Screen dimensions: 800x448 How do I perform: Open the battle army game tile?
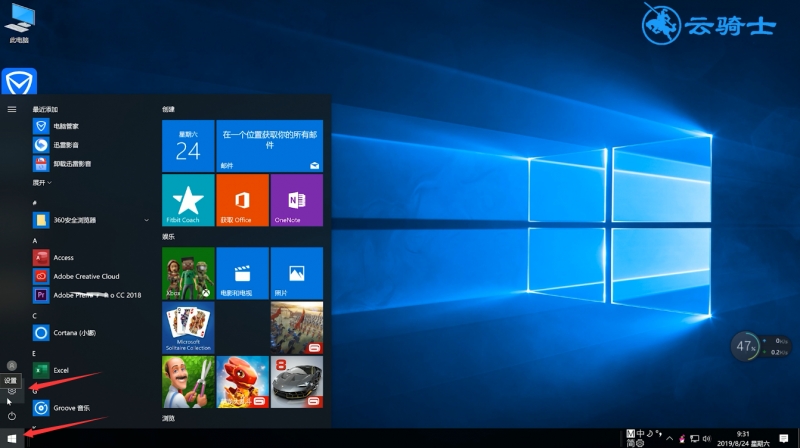click(297, 328)
